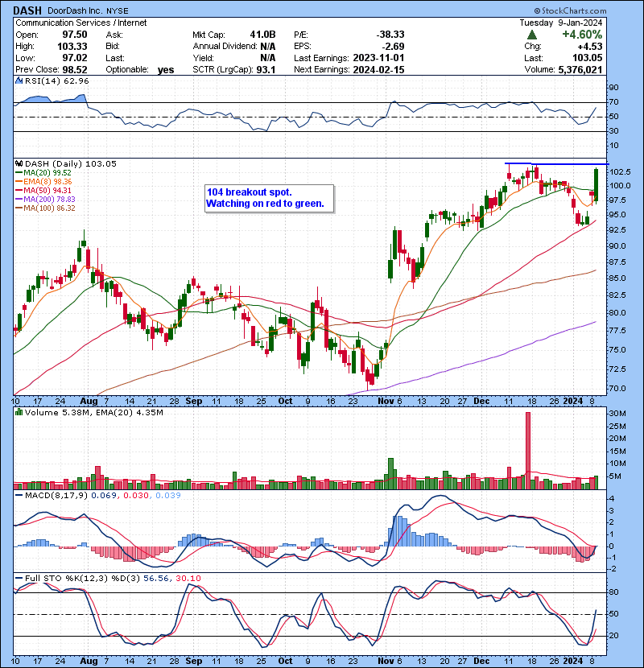Click the 'RSI(14) 62.96' indicator label

[x=56, y=81]
